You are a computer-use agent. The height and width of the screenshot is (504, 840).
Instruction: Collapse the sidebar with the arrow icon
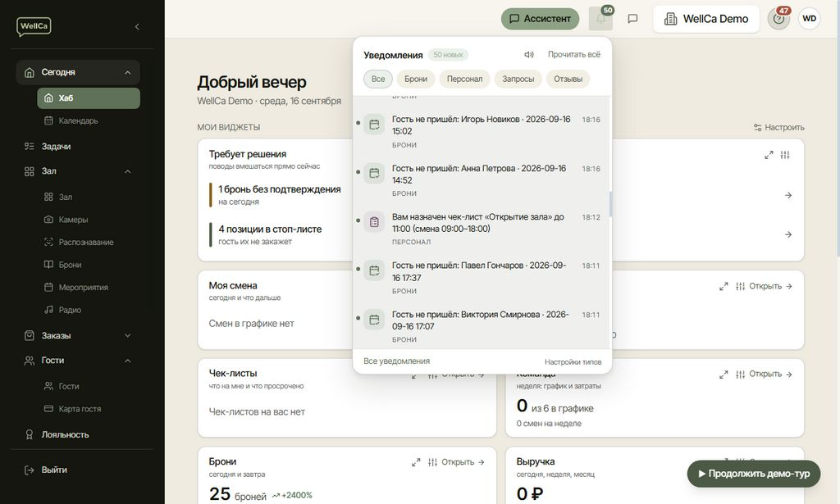[x=137, y=26]
